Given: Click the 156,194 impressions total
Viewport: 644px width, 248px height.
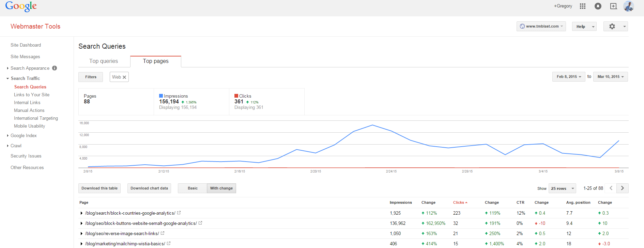Looking at the screenshot, I should 169,101.
